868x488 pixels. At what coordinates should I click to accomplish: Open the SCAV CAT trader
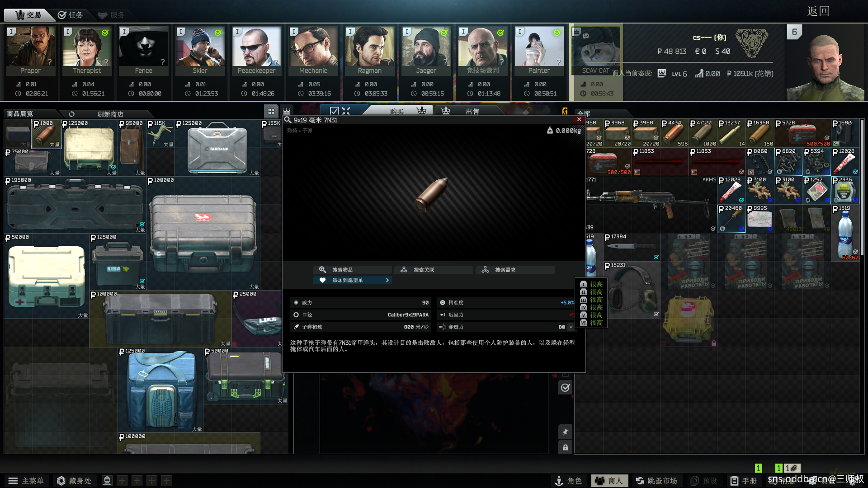[596, 51]
